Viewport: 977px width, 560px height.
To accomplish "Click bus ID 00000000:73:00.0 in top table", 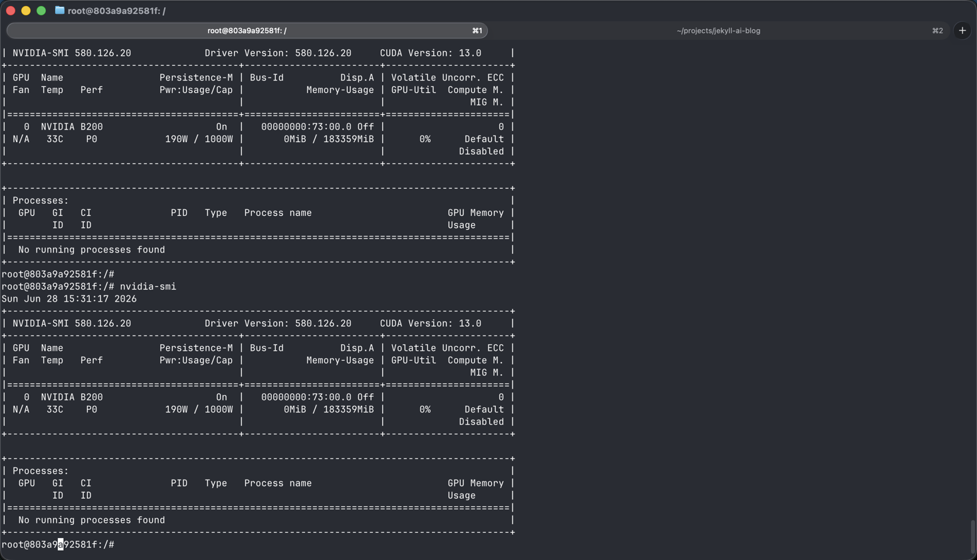I will (306, 127).
